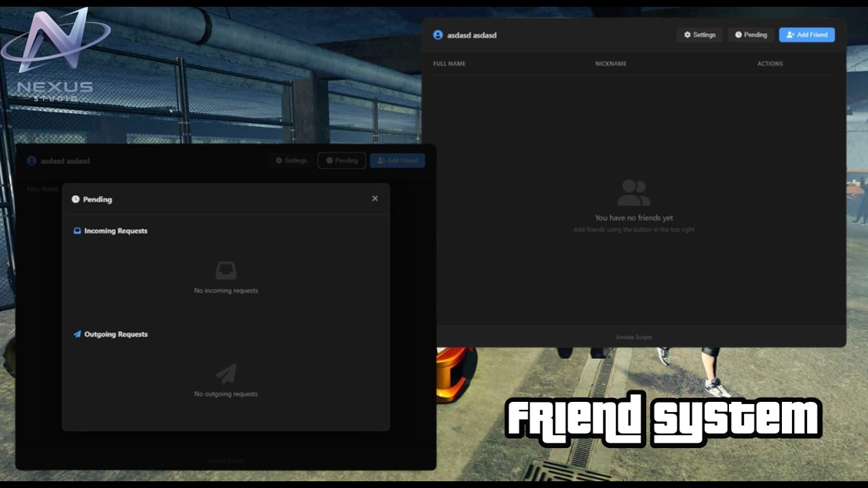Click 'asdasd asdasd' name in left window
This screenshot has width=868, height=488.
(x=65, y=161)
